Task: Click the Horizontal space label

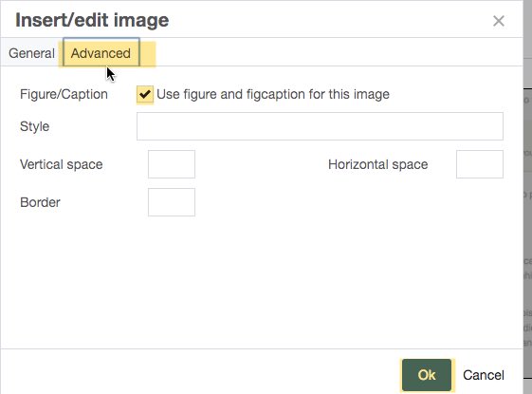Action: (377, 164)
